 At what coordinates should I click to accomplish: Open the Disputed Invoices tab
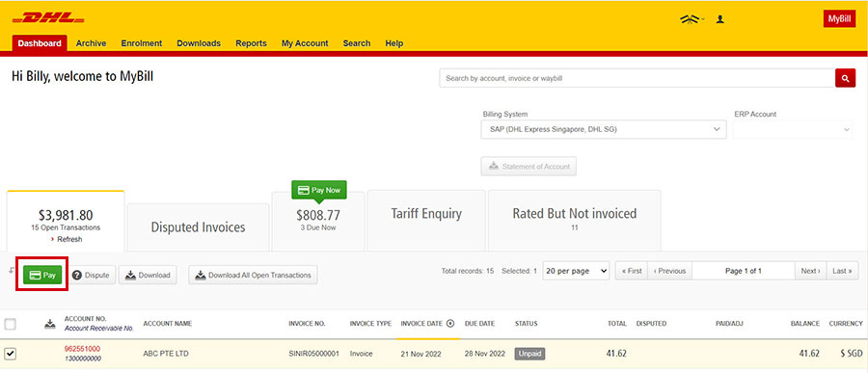[x=198, y=227]
